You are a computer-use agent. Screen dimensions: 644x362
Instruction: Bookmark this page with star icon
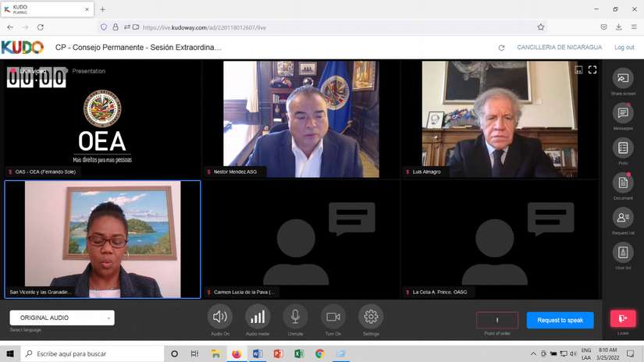pos(540,27)
